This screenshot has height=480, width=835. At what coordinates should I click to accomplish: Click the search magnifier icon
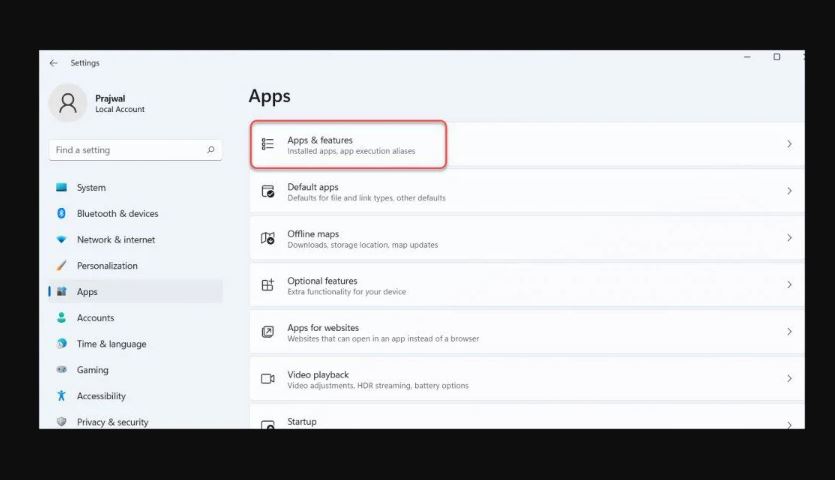point(210,150)
